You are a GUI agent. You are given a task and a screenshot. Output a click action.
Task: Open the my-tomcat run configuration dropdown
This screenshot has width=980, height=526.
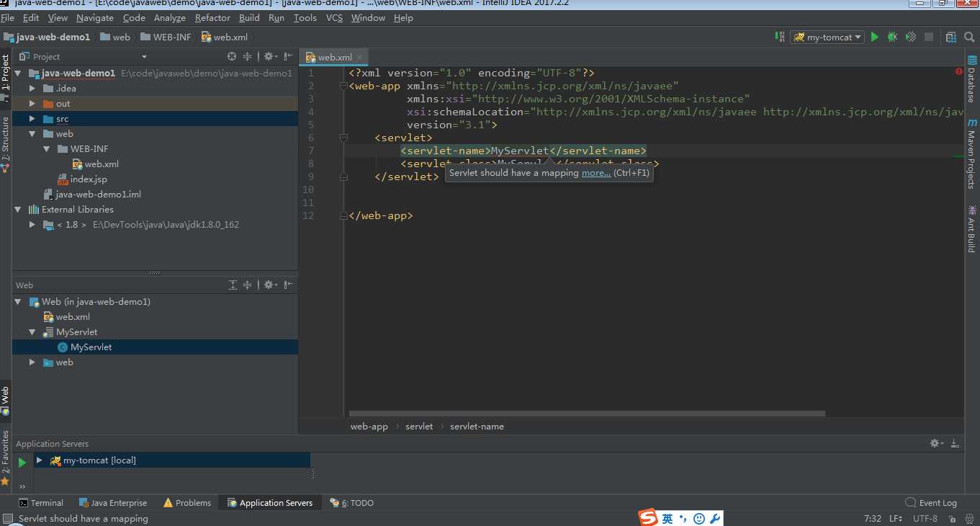coord(827,37)
